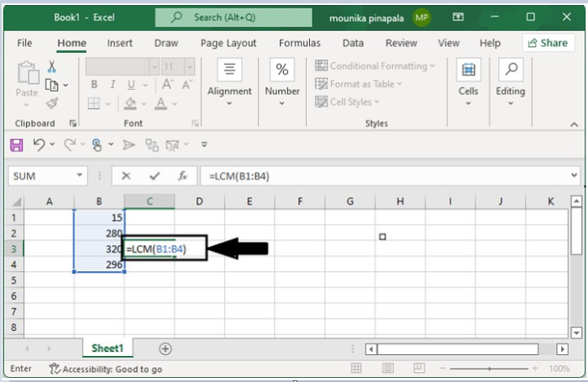Image resolution: width=588 pixels, height=382 pixels.
Task: Click the Cut scissors icon
Action: click(x=52, y=66)
